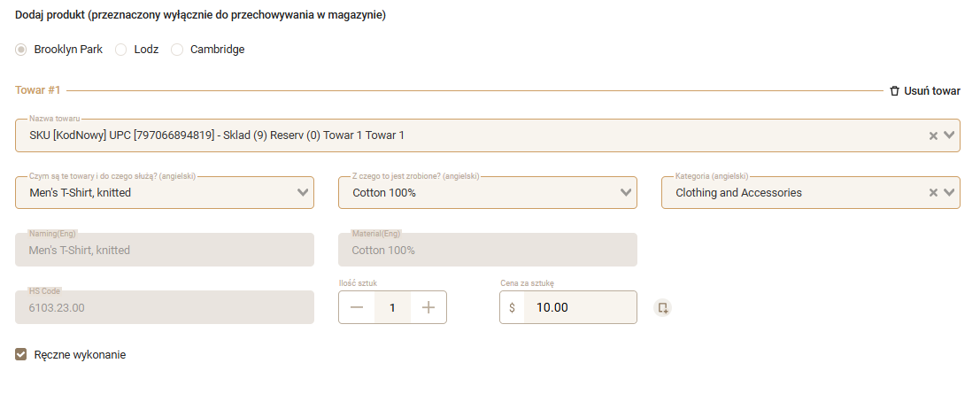Open the Men's T-Shirt, knitted dropdown
980x394 pixels.
click(x=303, y=192)
